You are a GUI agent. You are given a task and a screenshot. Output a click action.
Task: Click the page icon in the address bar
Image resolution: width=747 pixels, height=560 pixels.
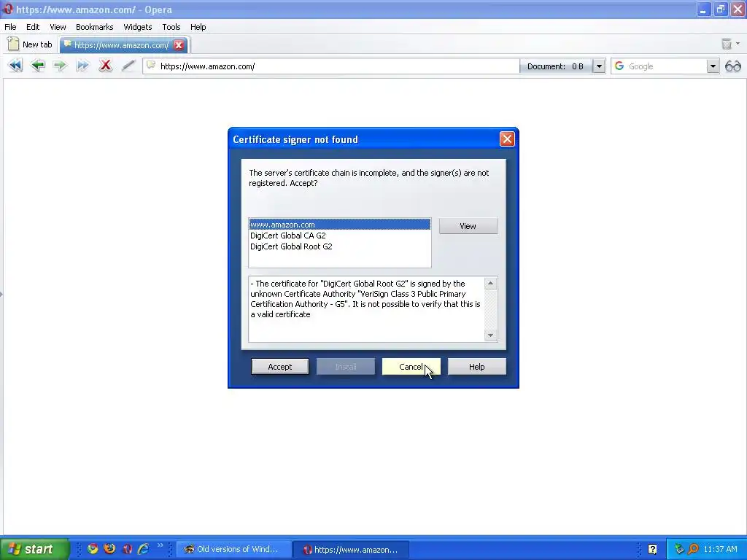click(x=151, y=65)
